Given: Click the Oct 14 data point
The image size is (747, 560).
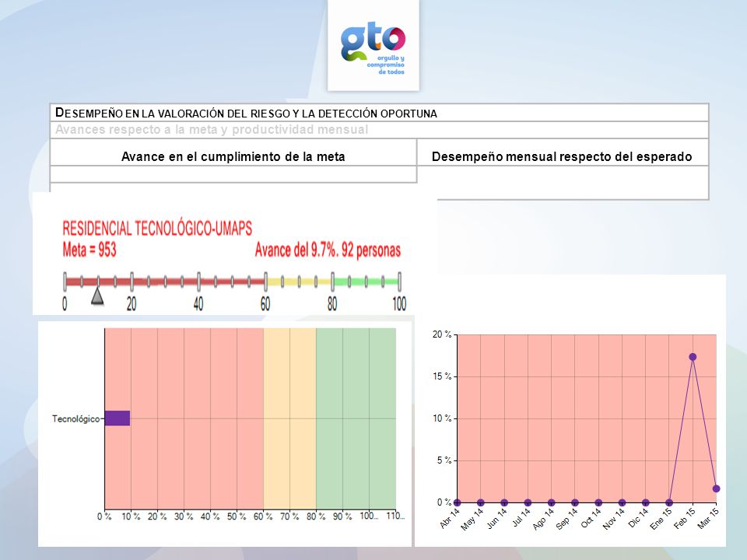Looking at the screenshot, I should point(598,502).
